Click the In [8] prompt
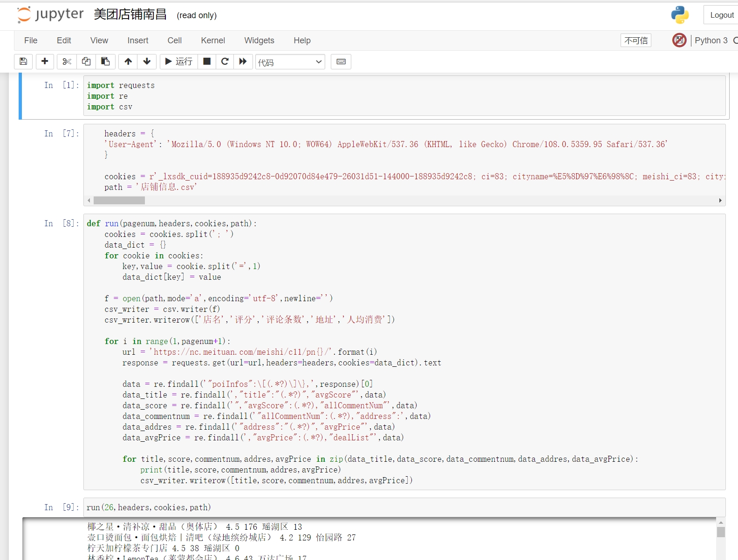738x560 pixels. click(x=61, y=223)
